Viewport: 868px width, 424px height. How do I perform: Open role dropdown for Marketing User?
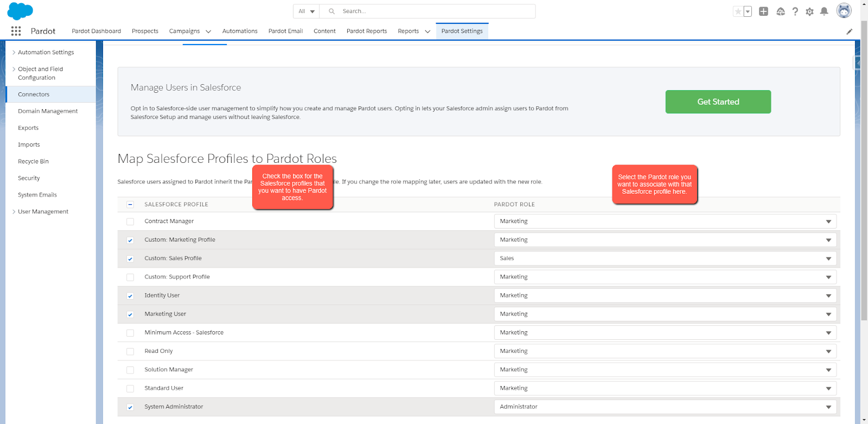pyautogui.click(x=665, y=314)
